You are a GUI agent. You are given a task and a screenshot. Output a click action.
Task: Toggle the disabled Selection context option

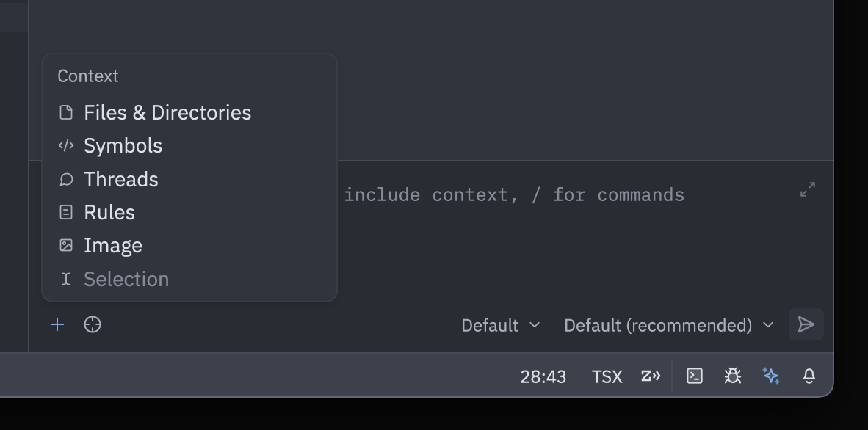126,279
